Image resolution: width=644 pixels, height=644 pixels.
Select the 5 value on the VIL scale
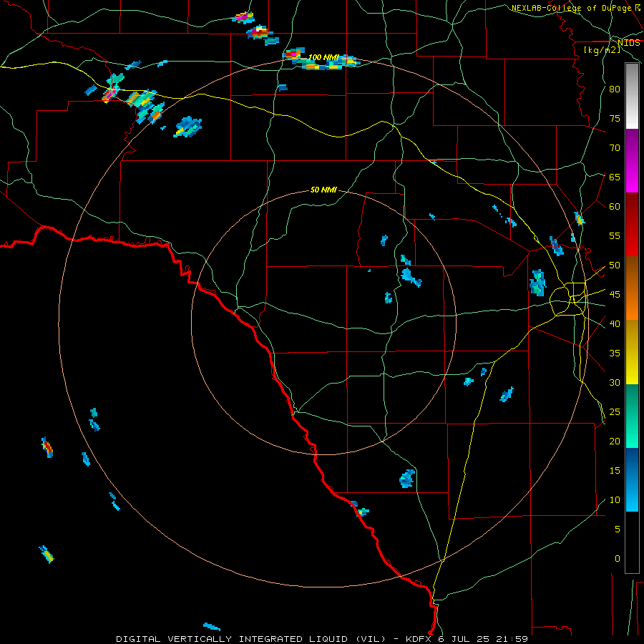pos(618,530)
